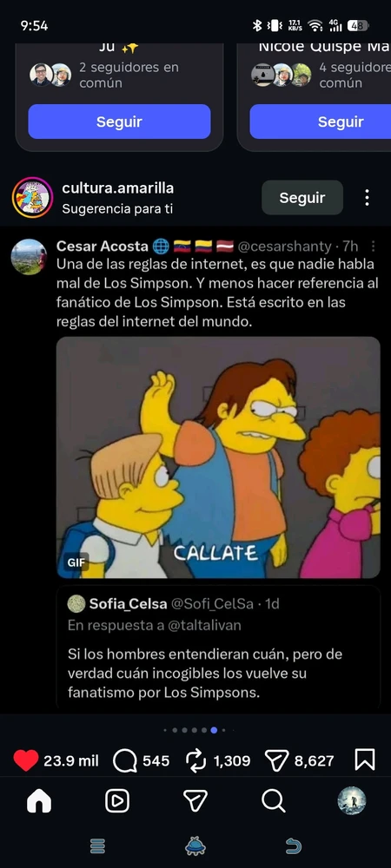Select the active carousel page dot
The width and height of the screenshot is (391, 868).
tap(214, 730)
